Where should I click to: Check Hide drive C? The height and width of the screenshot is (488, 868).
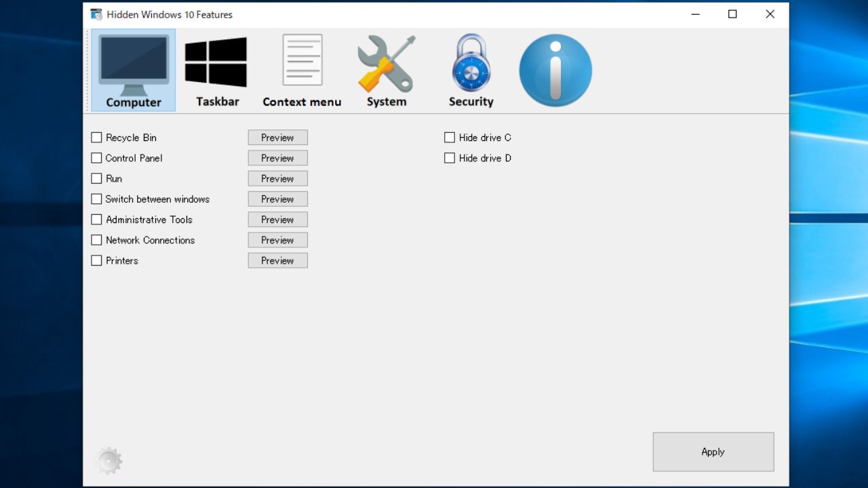(x=450, y=138)
